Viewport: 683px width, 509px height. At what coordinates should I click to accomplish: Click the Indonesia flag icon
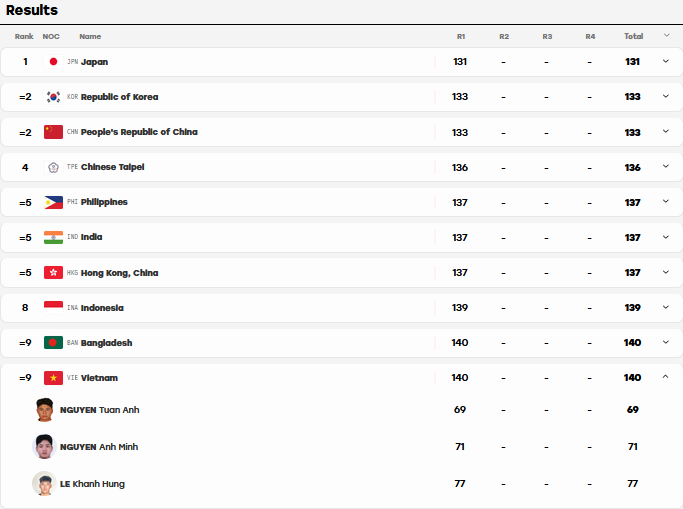click(53, 307)
